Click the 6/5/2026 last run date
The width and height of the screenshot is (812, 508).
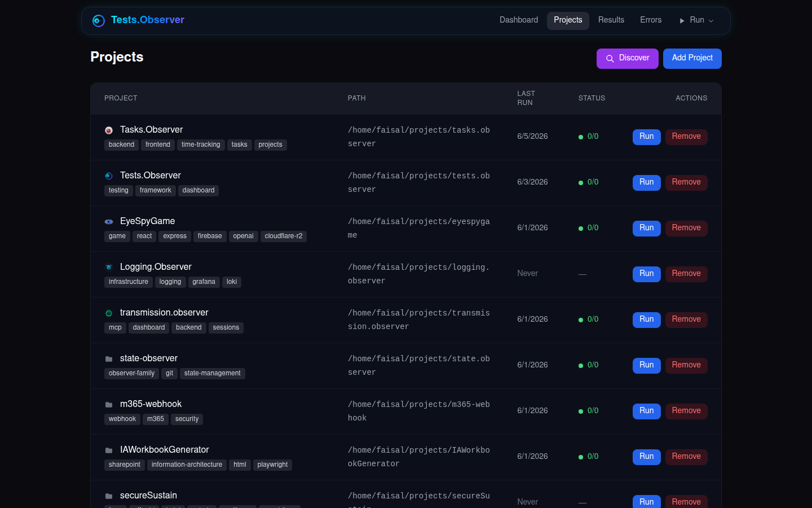pyautogui.click(x=532, y=137)
